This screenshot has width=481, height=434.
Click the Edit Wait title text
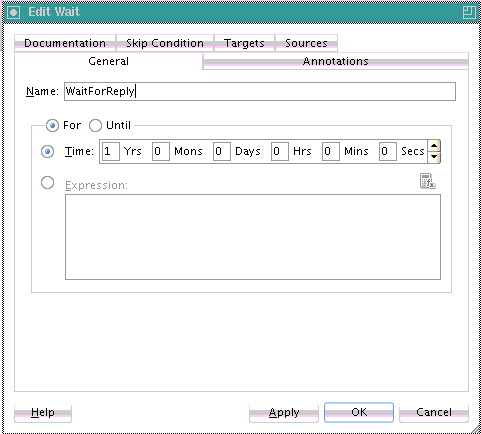tap(54, 12)
